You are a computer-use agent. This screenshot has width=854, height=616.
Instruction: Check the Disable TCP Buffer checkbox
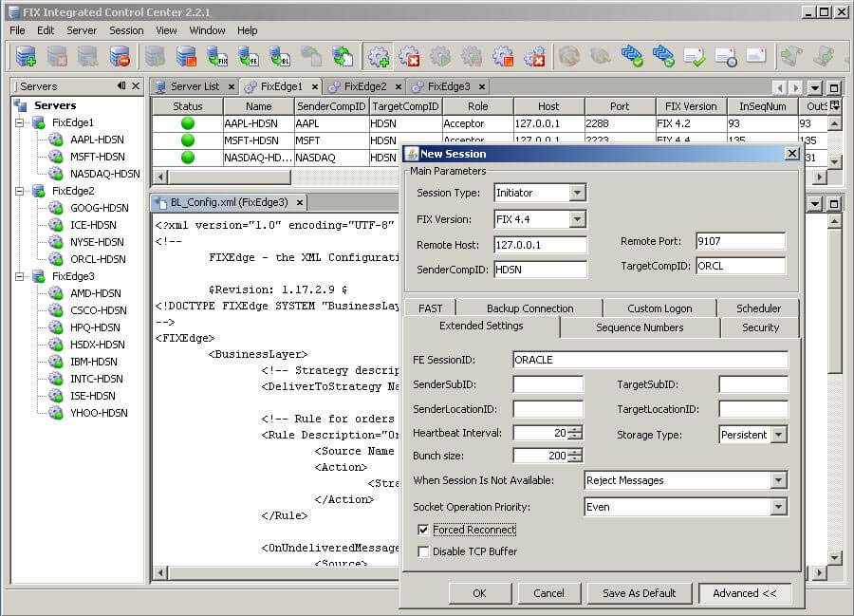tap(423, 551)
